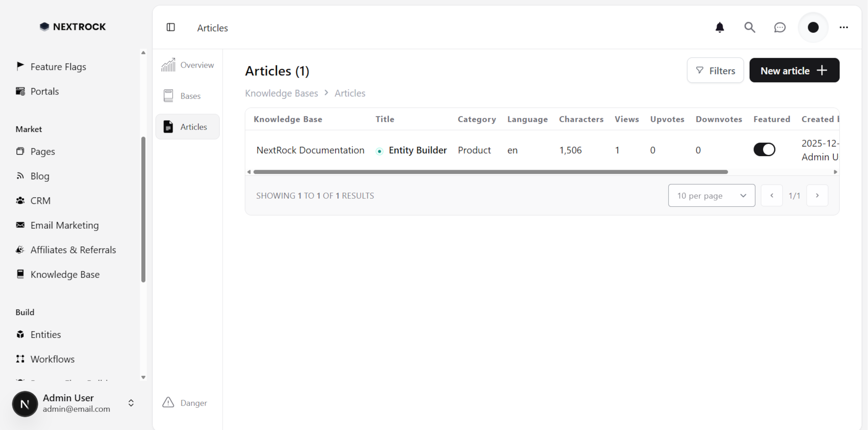Disable the Featured toggle for Entity Builder

(x=765, y=149)
